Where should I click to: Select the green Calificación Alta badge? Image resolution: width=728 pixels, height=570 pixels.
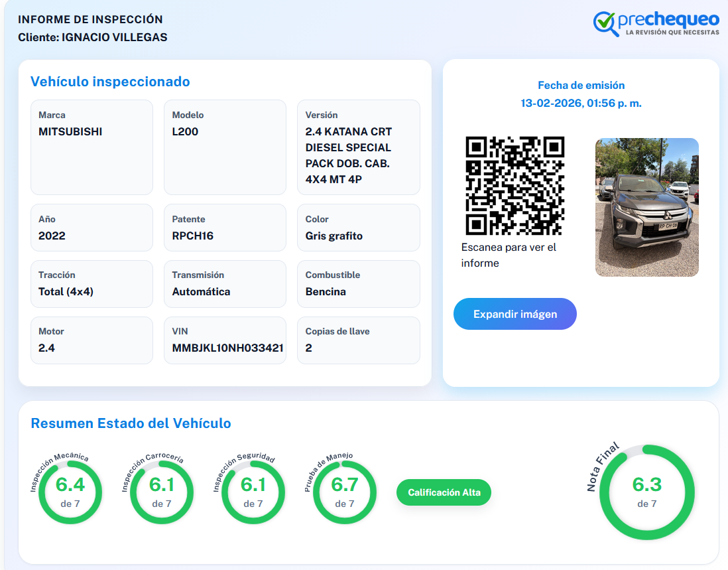tap(443, 492)
